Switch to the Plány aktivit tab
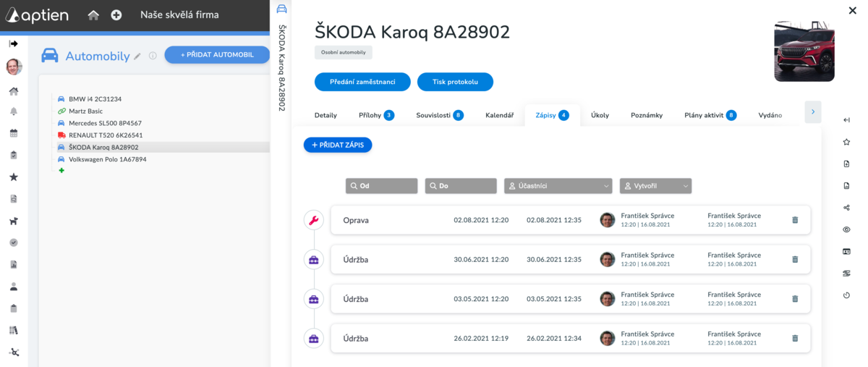This screenshot has height=367, width=868. coord(710,115)
